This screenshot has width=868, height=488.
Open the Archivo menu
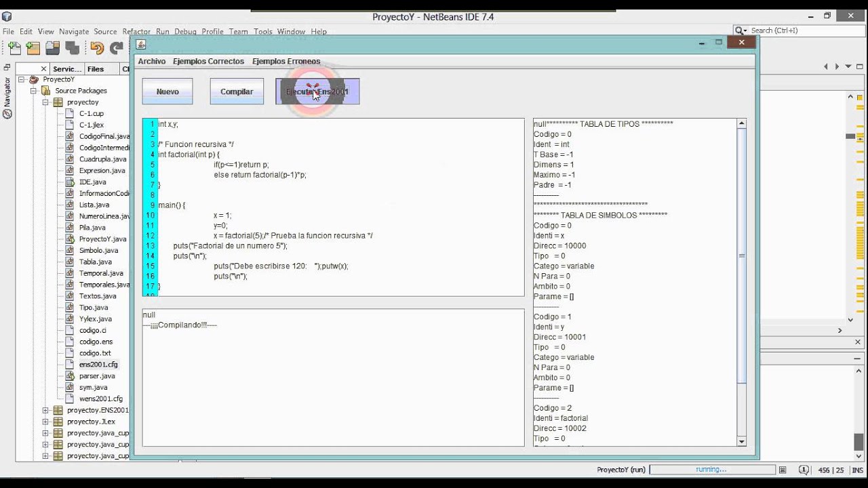pyautogui.click(x=152, y=61)
